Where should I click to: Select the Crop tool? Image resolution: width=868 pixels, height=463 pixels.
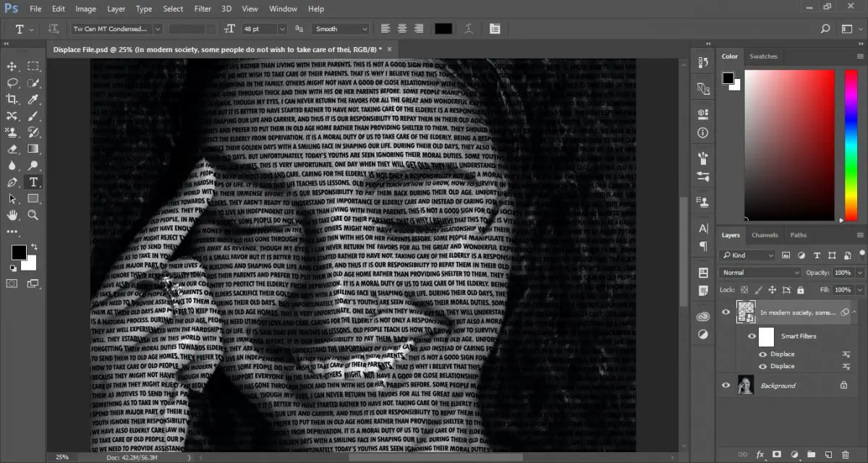point(11,99)
